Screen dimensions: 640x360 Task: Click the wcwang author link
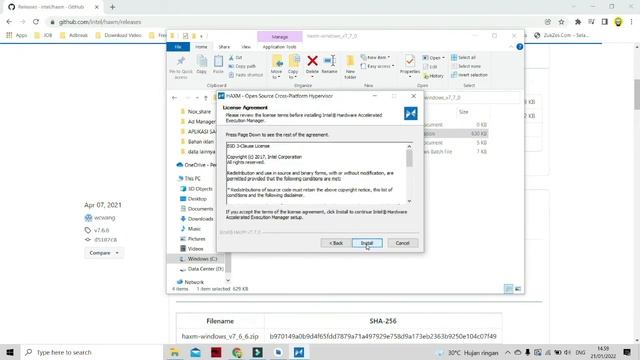pos(104,218)
